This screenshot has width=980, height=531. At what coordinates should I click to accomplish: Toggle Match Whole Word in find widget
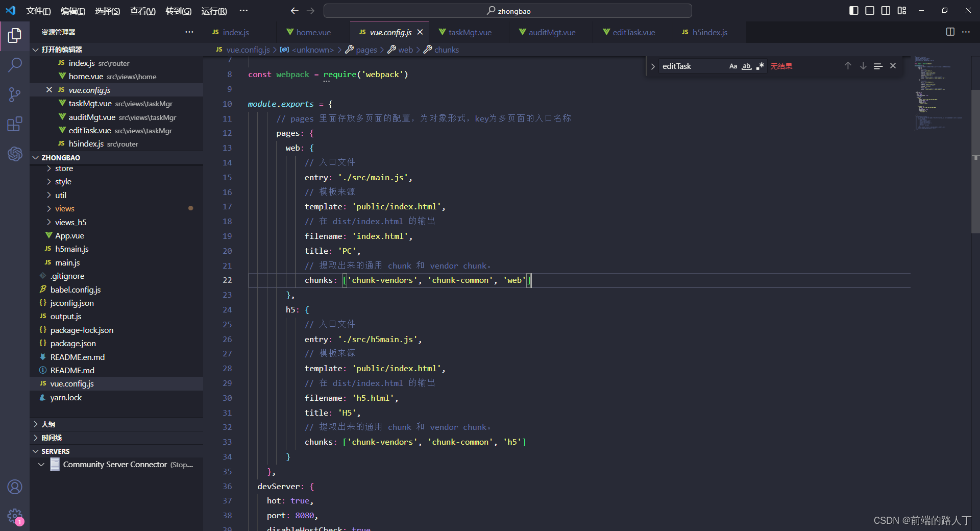tap(747, 66)
